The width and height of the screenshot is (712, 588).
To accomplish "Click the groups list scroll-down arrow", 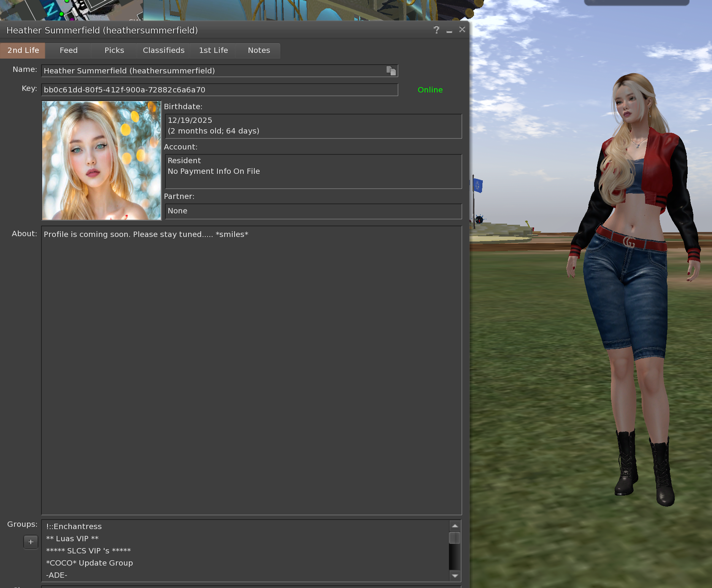I will [x=455, y=576].
